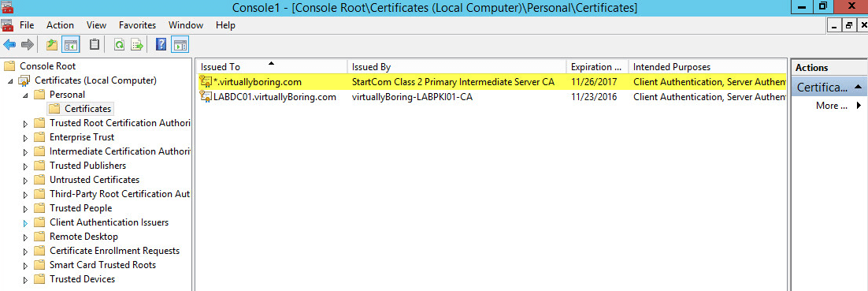The height and width of the screenshot is (291, 868).
Task: Expand Smart Card Trusted Roots node
Action: click(25, 266)
